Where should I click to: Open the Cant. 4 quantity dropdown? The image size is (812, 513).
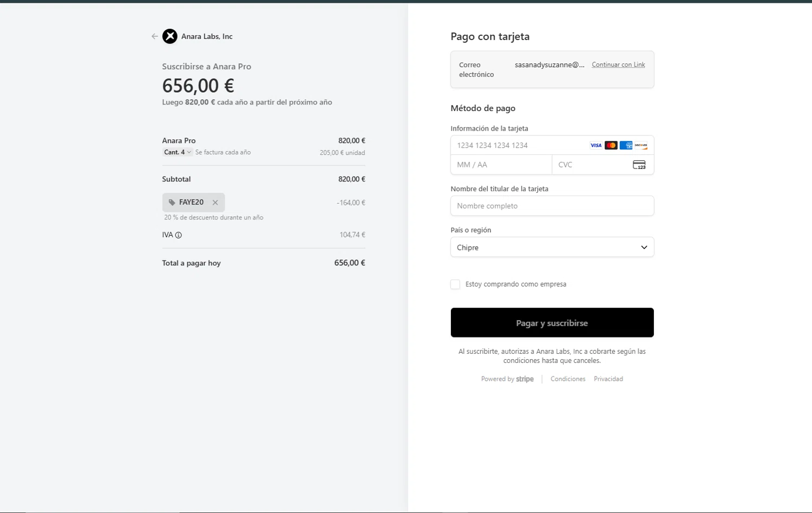(178, 152)
